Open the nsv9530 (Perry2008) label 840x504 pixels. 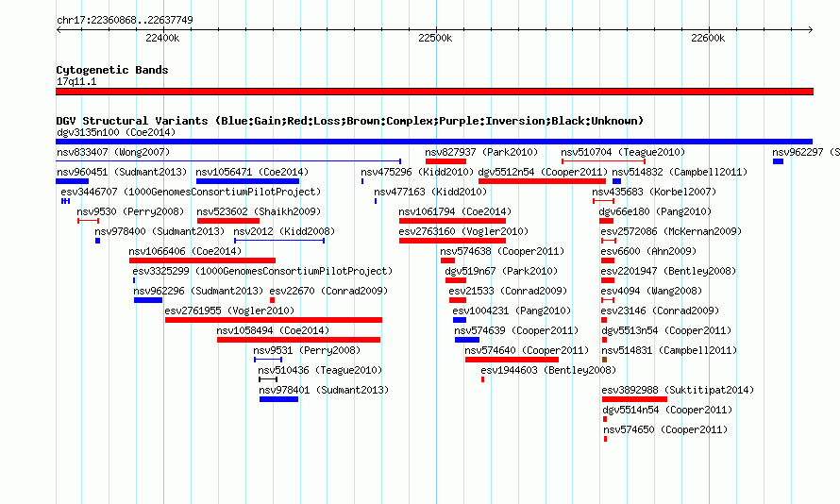[130, 211]
